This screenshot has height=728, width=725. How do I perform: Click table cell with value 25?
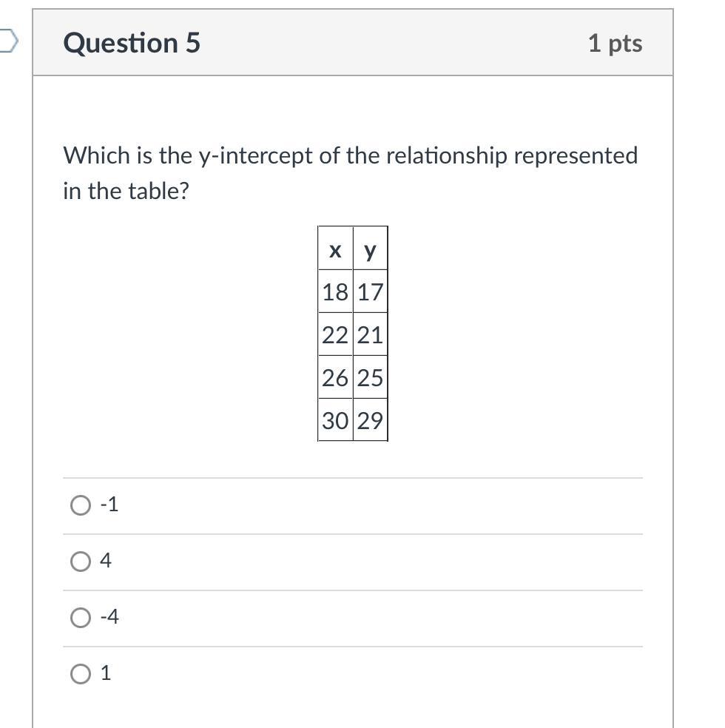click(x=370, y=378)
